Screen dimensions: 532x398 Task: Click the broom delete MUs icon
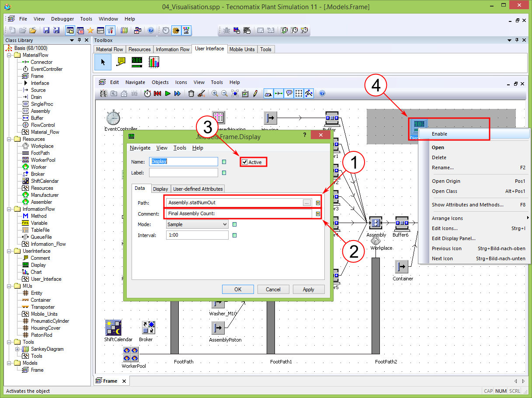point(201,94)
